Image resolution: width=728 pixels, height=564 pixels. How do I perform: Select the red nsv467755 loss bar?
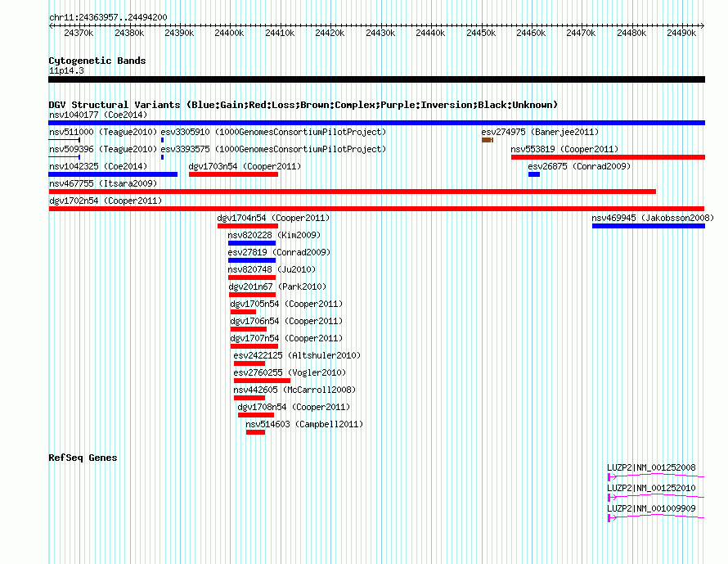(353, 192)
